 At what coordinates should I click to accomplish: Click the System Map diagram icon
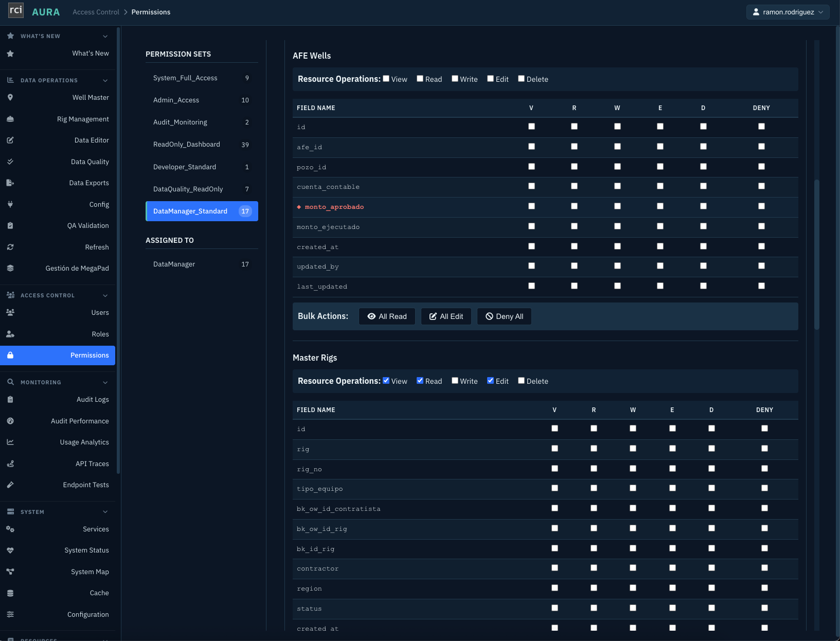point(10,572)
